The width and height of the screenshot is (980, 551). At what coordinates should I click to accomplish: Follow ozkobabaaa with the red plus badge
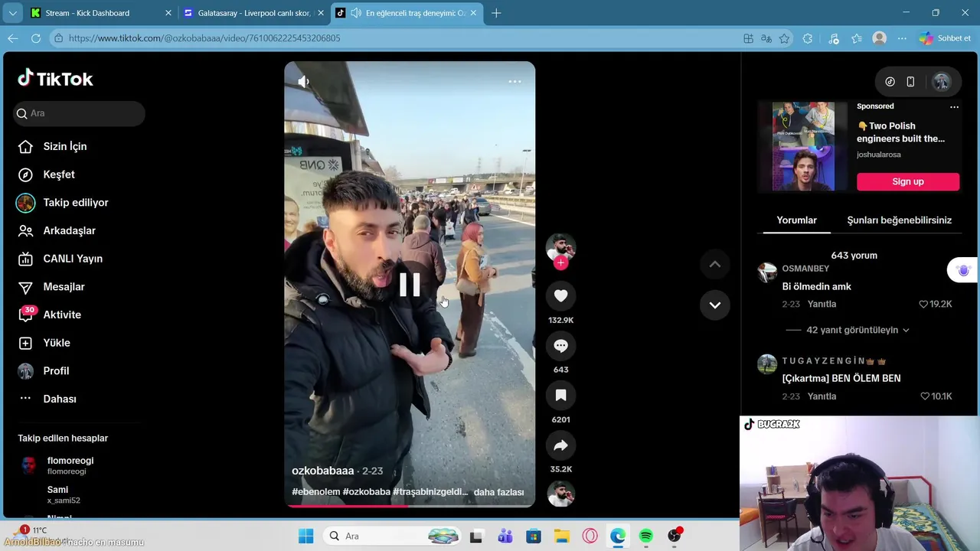tap(560, 263)
